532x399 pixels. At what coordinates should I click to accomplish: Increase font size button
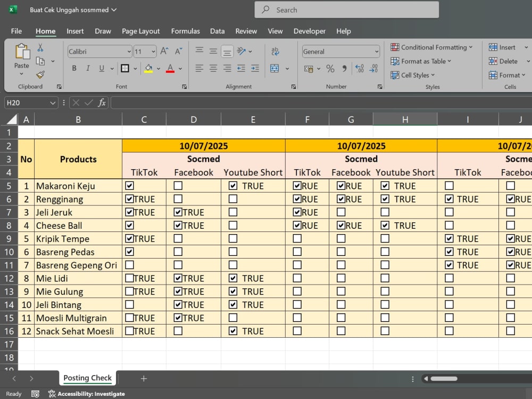pyautogui.click(x=164, y=51)
